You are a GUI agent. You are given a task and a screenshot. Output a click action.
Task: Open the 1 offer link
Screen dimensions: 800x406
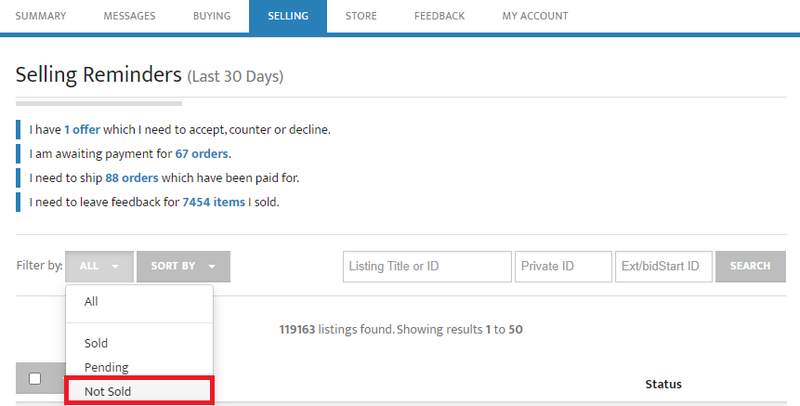click(x=82, y=130)
